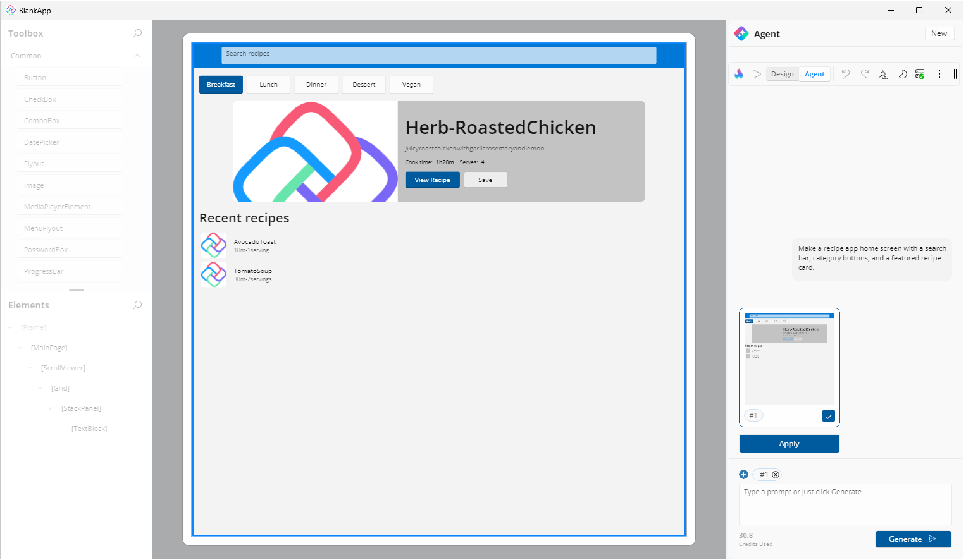
Task: Search the Toolbox using magnifier icon
Action: tap(137, 33)
